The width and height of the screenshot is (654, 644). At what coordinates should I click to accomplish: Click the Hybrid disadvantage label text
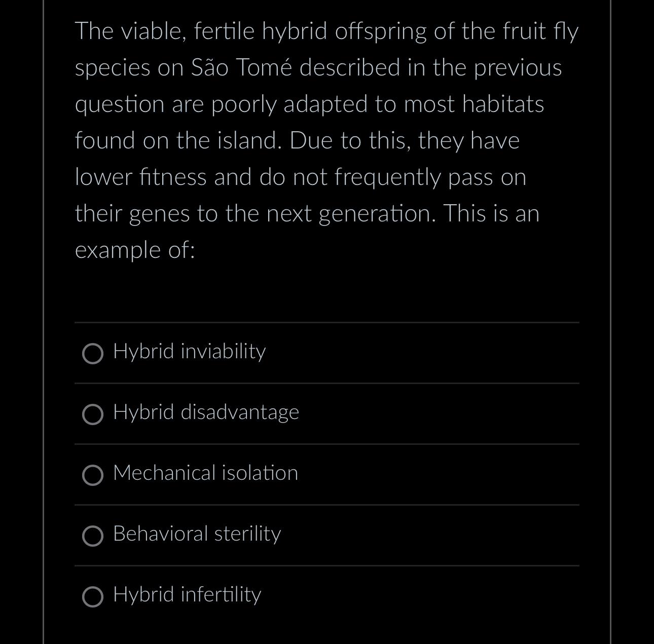tap(206, 412)
